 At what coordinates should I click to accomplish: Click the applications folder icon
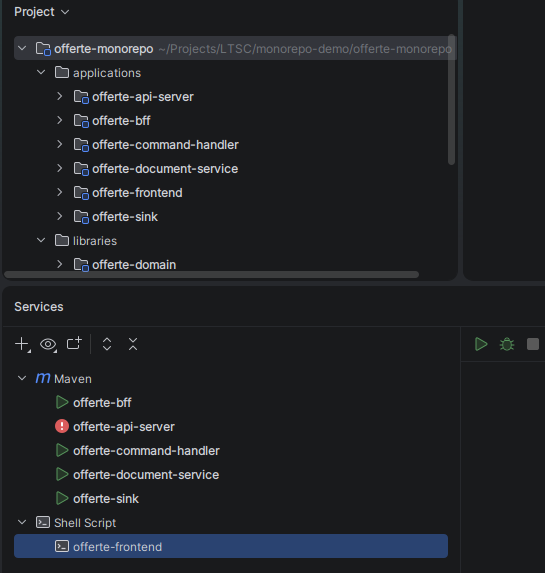click(62, 72)
